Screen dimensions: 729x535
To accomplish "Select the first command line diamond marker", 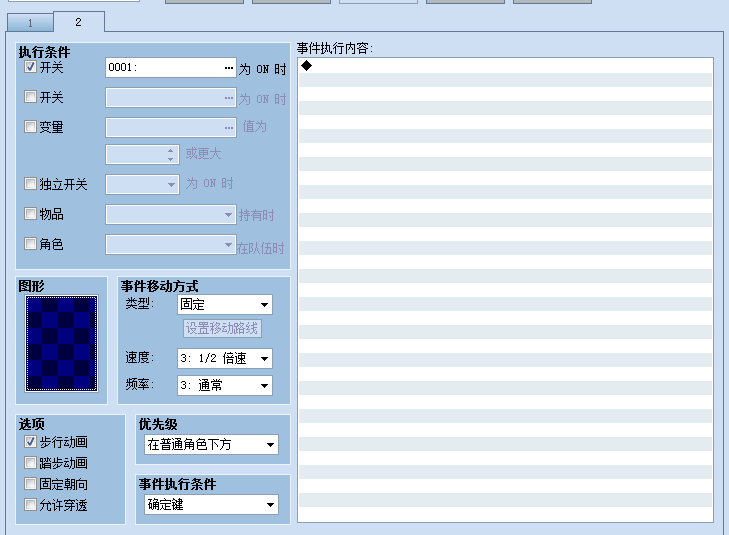I will click(x=306, y=66).
